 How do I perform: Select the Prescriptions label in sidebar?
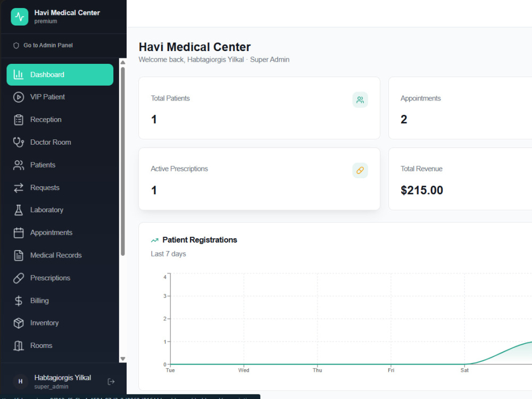coord(50,278)
